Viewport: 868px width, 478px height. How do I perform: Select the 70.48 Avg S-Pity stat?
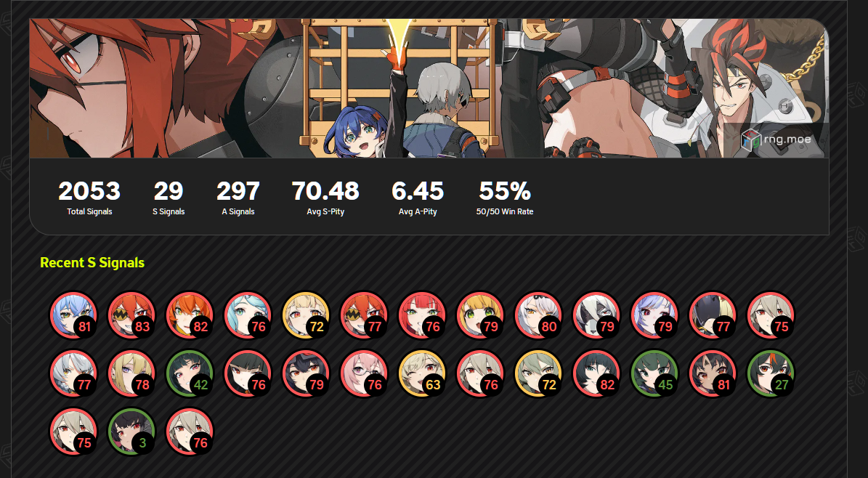(x=325, y=198)
